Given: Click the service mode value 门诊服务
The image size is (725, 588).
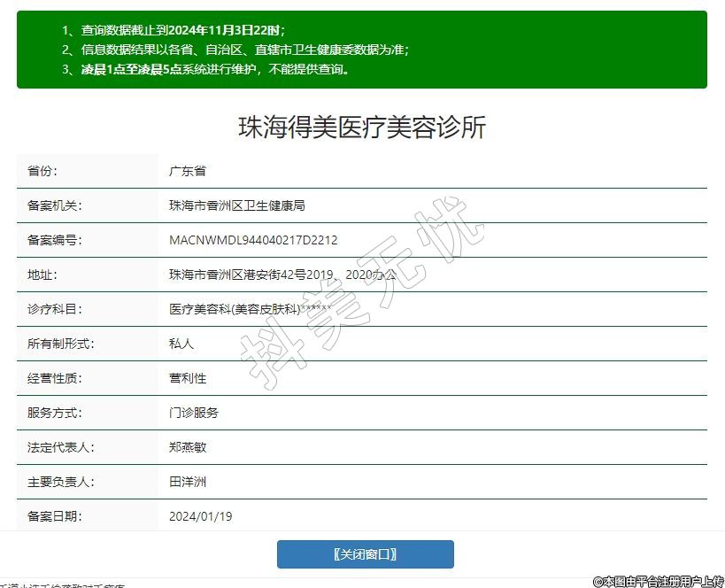Looking at the screenshot, I should click(x=194, y=413).
